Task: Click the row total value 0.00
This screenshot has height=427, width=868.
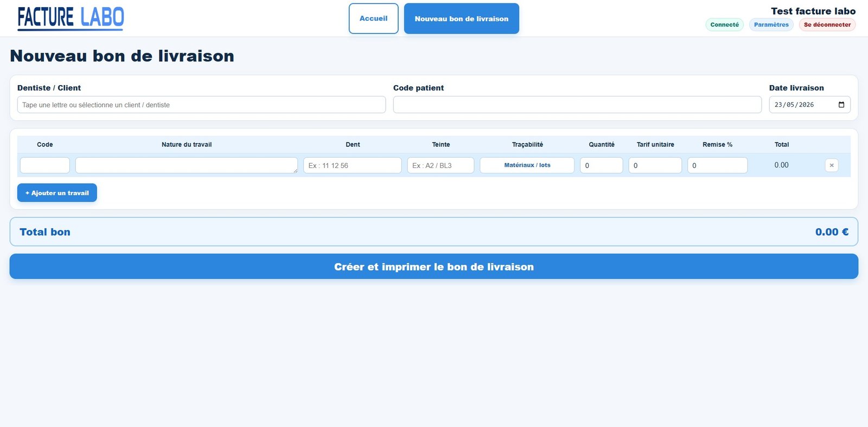Action: [x=782, y=165]
